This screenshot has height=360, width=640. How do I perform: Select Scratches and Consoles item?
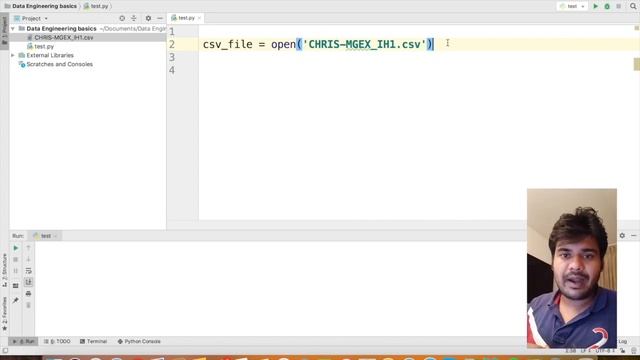[59, 64]
